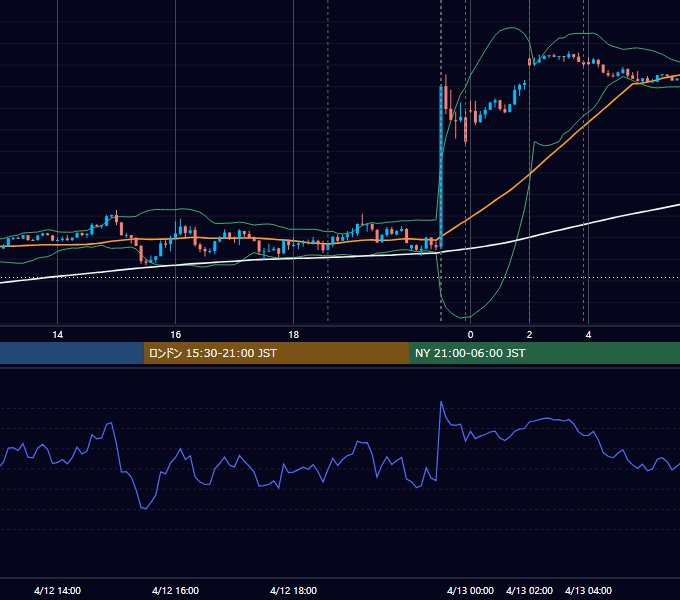Click the 4/13 04:00 date label

pyautogui.click(x=588, y=590)
